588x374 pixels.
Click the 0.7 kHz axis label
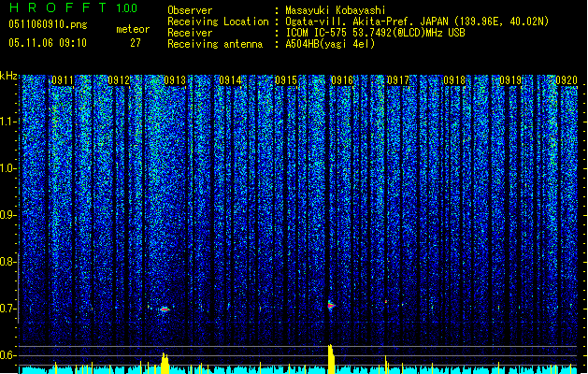pyautogui.click(x=7, y=309)
